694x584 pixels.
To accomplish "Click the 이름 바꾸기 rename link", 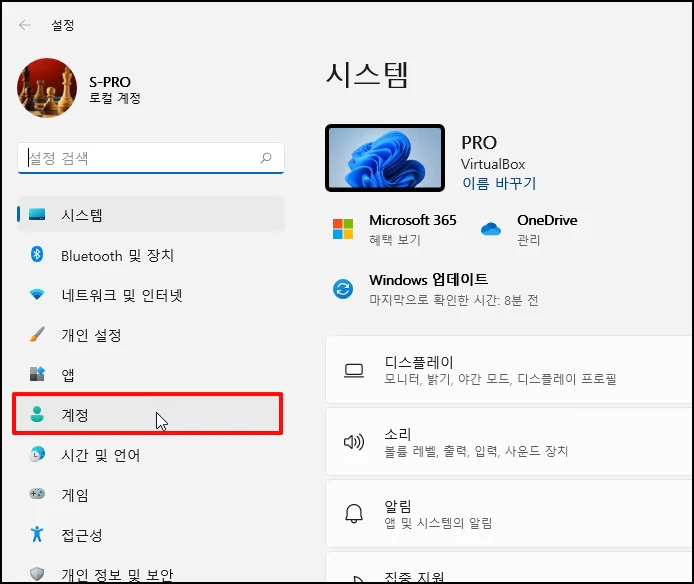I will [499, 183].
